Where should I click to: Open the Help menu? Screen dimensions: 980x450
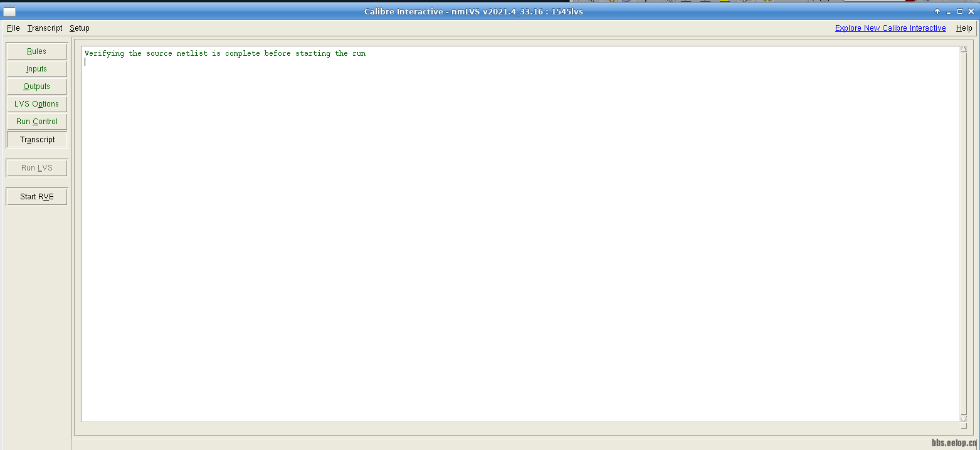click(964, 28)
